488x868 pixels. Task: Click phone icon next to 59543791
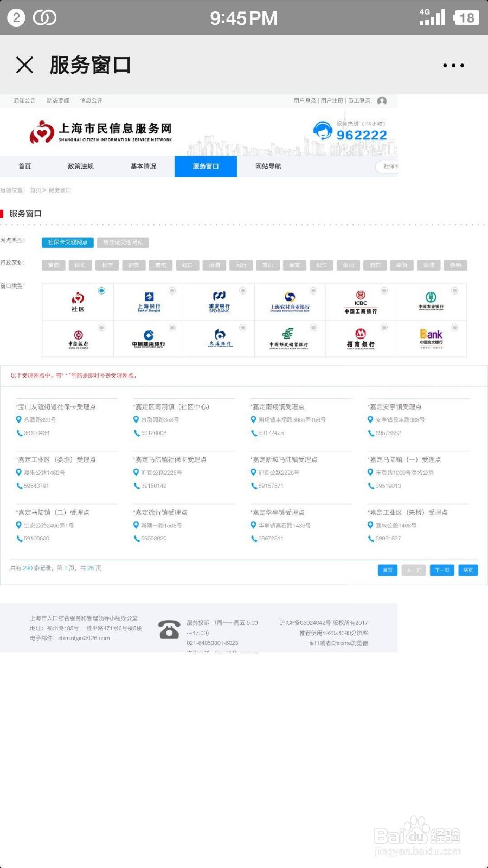(20, 486)
